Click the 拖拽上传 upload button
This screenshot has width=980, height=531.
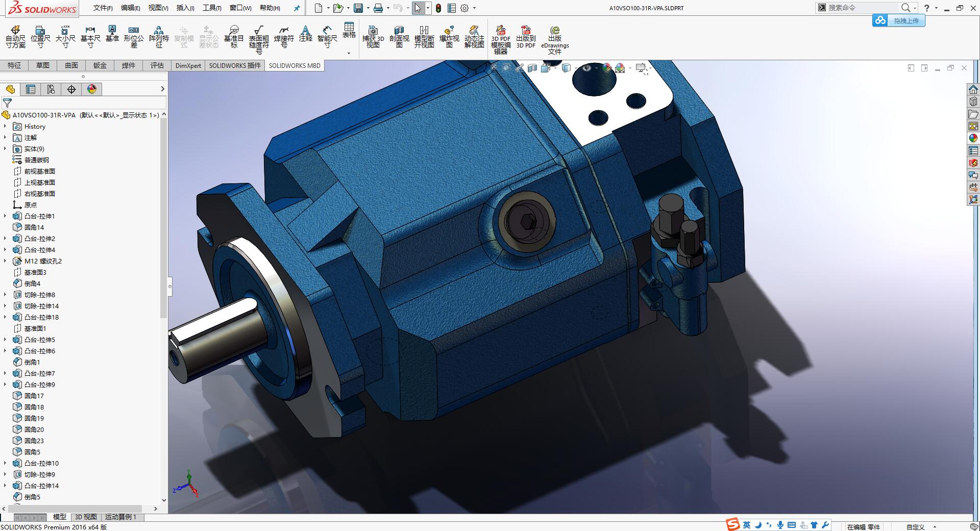[x=899, y=20]
